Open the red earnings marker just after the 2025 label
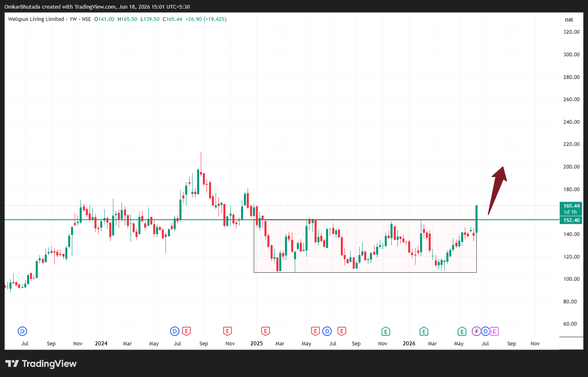588x377 pixels. coord(266,331)
